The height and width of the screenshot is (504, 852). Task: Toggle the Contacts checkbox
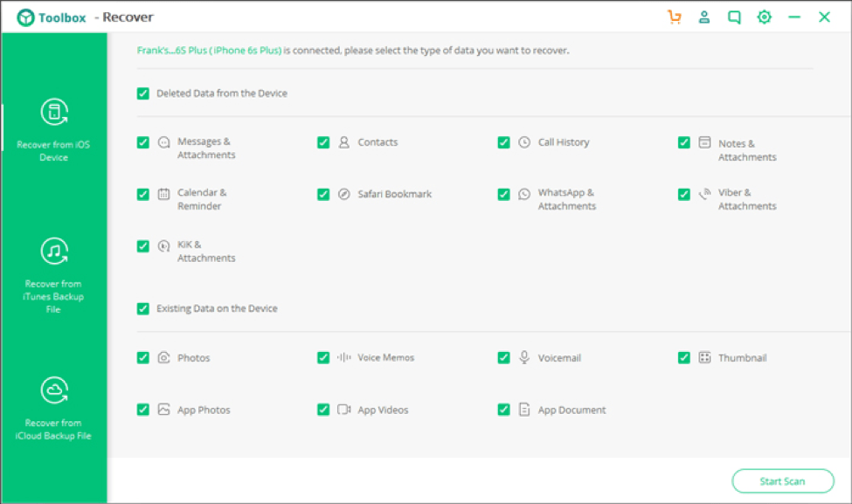coord(323,142)
